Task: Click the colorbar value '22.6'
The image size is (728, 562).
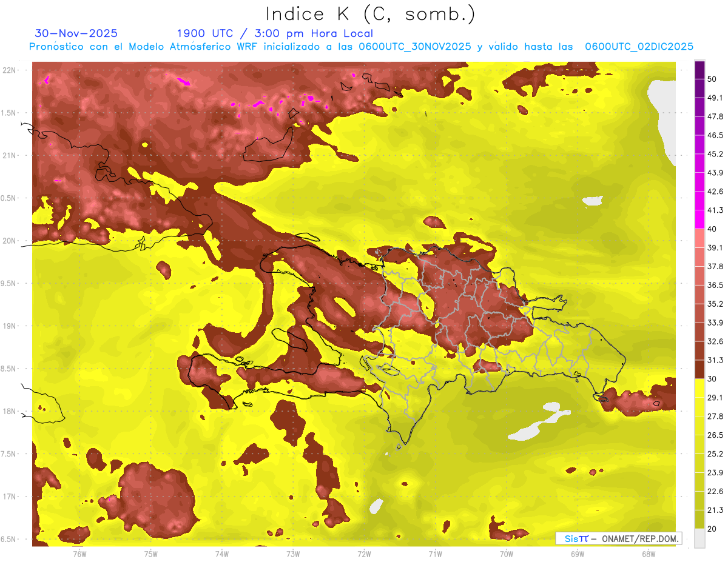Action: 715,492
